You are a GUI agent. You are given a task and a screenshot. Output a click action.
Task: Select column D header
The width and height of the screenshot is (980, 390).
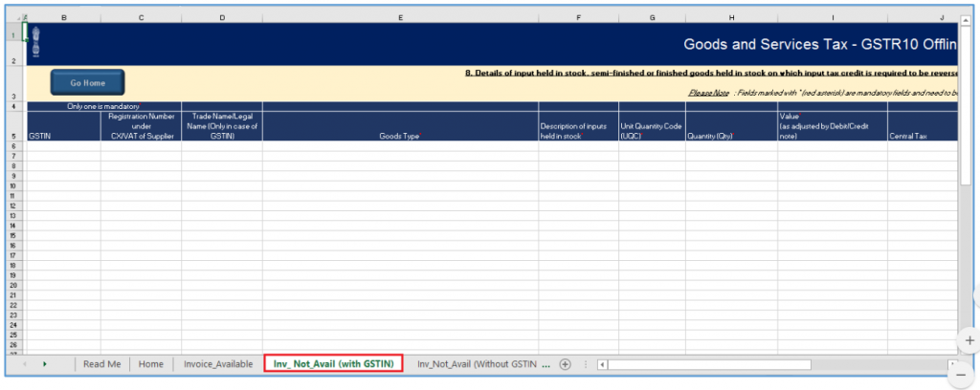pyautogui.click(x=222, y=18)
